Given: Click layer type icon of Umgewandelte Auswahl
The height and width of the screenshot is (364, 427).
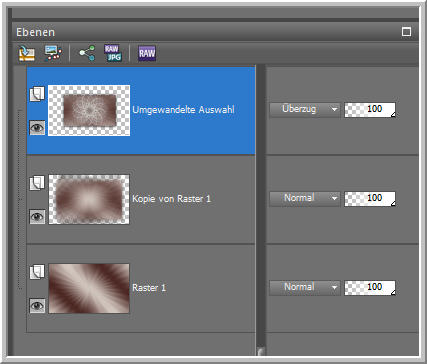Looking at the screenshot, I should click(x=37, y=94).
